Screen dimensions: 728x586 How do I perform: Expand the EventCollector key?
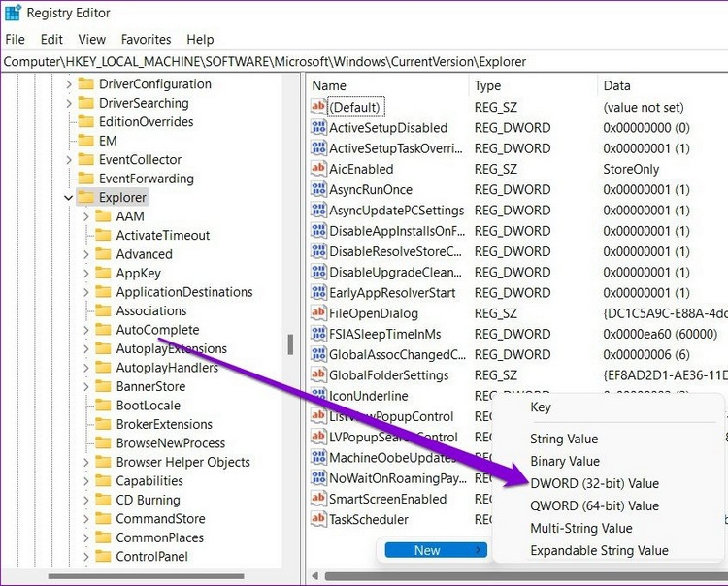[x=69, y=160]
